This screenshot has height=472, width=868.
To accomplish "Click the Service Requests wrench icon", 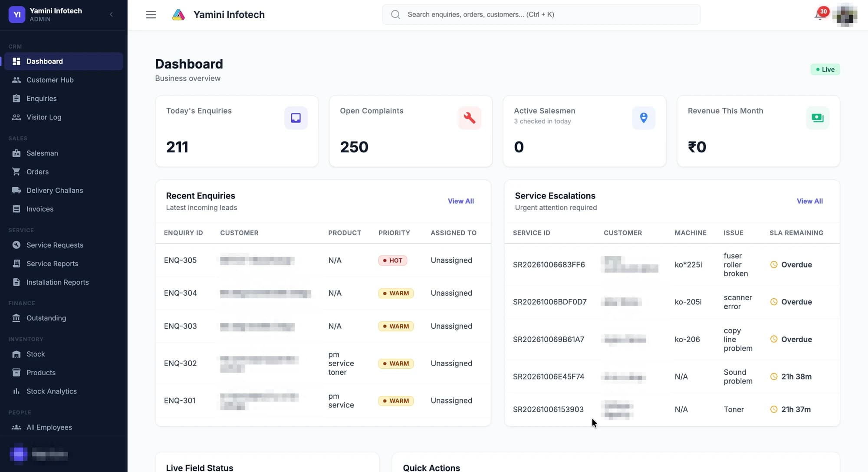I will pyautogui.click(x=16, y=245).
